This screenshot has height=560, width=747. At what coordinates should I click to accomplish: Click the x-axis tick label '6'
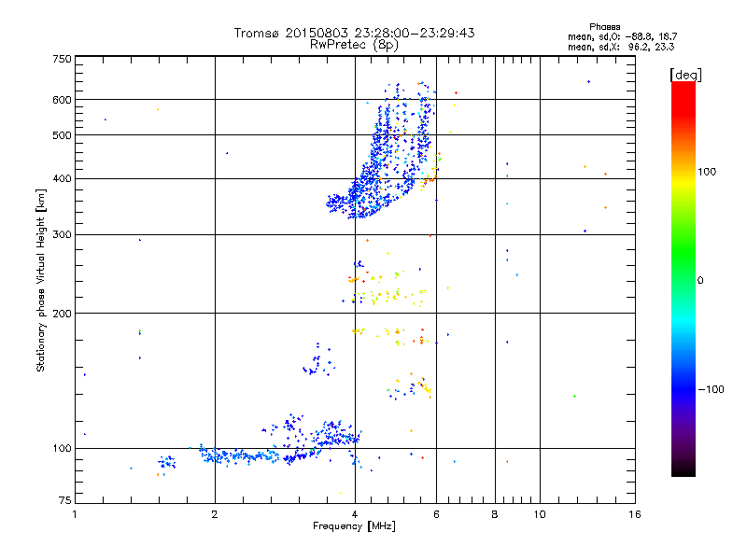[x=436, y=514]
